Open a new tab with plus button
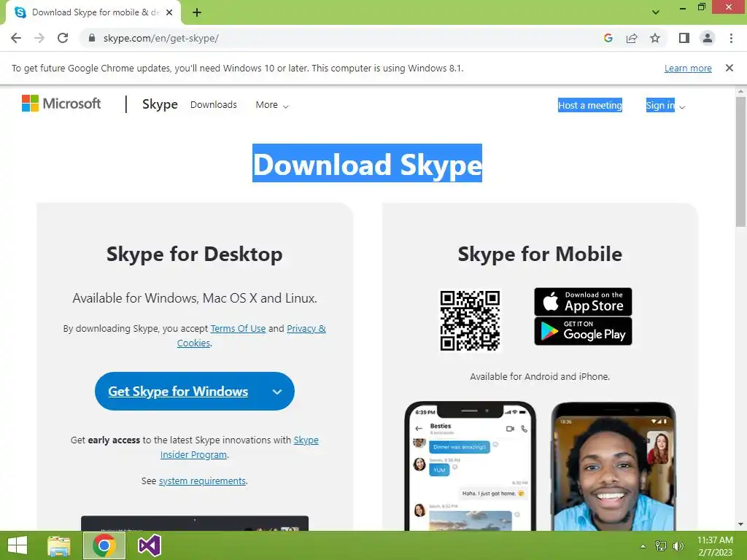747x560 pixels. click(x=197, y=12)
